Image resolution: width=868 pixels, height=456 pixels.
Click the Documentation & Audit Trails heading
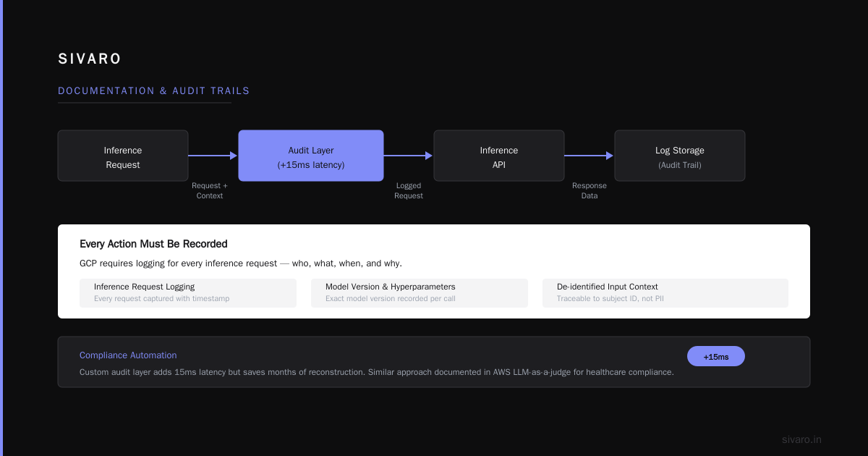coord(154,91)
